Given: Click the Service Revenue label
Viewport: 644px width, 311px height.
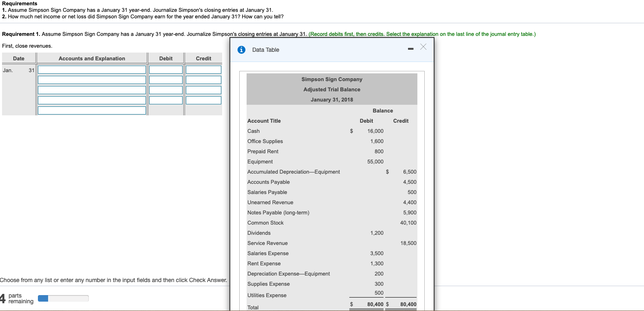Looking at the screenshot, I should pyautogui.click(x=267, y=243).
